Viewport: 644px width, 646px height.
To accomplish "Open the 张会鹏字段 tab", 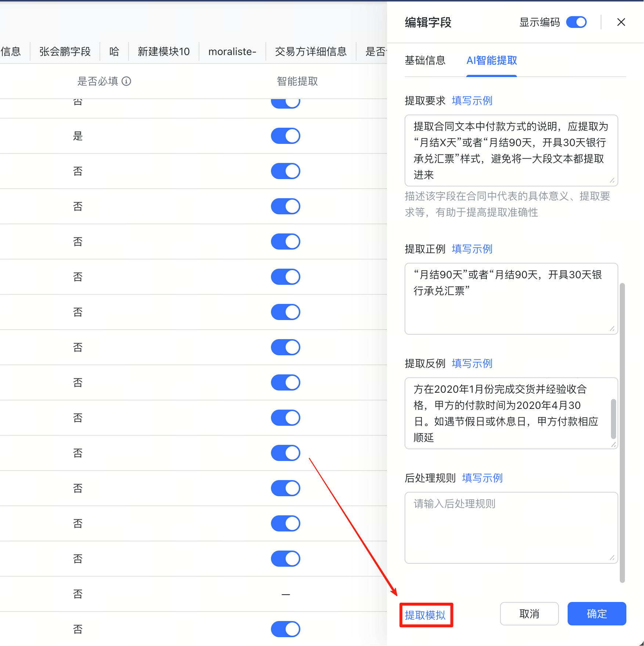I will tap(65, 51).
